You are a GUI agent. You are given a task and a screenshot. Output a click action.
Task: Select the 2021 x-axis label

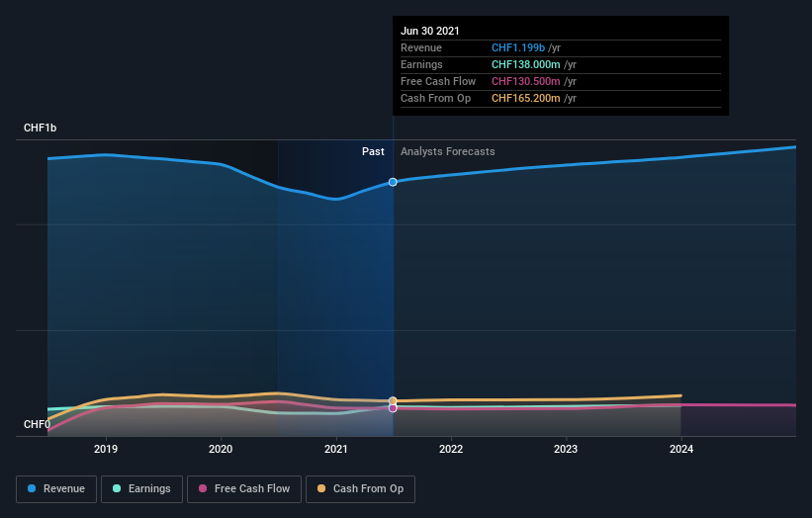pyautogui.click(x=336, y=449)
